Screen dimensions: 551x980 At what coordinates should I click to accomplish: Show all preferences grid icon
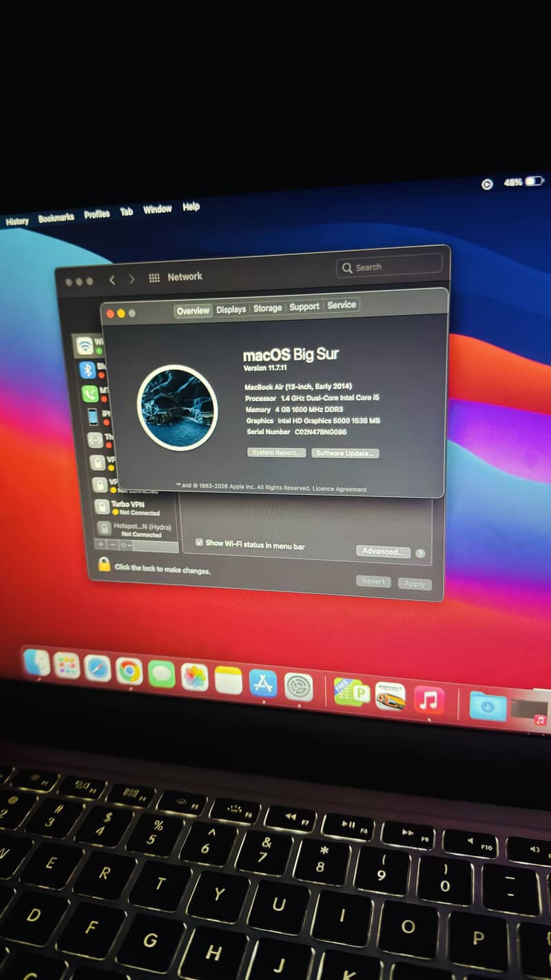coord(154,278)
